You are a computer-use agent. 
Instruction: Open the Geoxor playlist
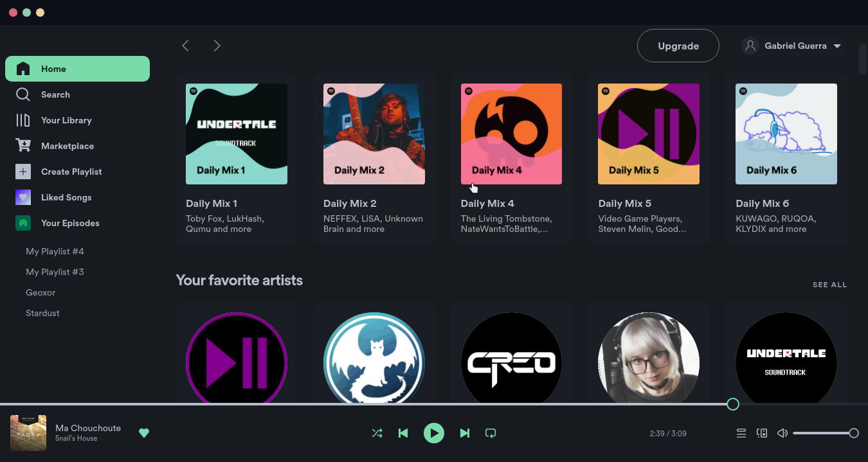click(41, 292)
